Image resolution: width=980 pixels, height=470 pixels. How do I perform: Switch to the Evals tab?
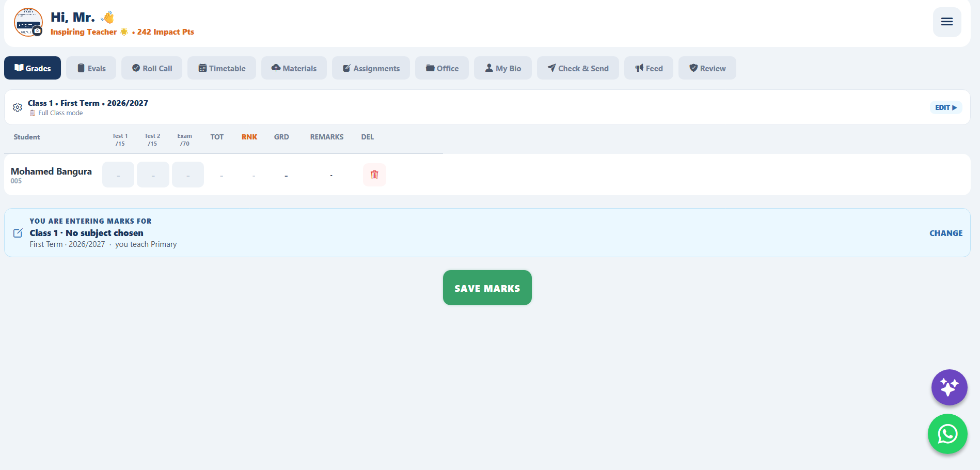pyautogui.click(x=91, y=68)
